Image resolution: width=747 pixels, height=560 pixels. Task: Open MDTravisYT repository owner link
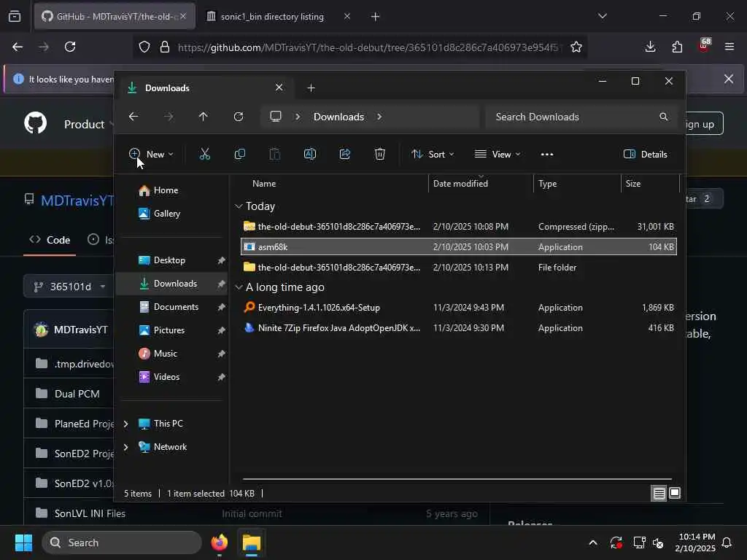point(76,201)
